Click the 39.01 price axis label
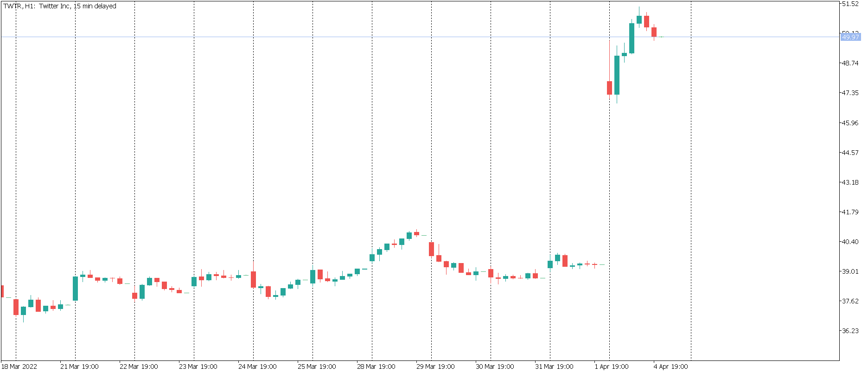868x373 pixels. point(850,271)
